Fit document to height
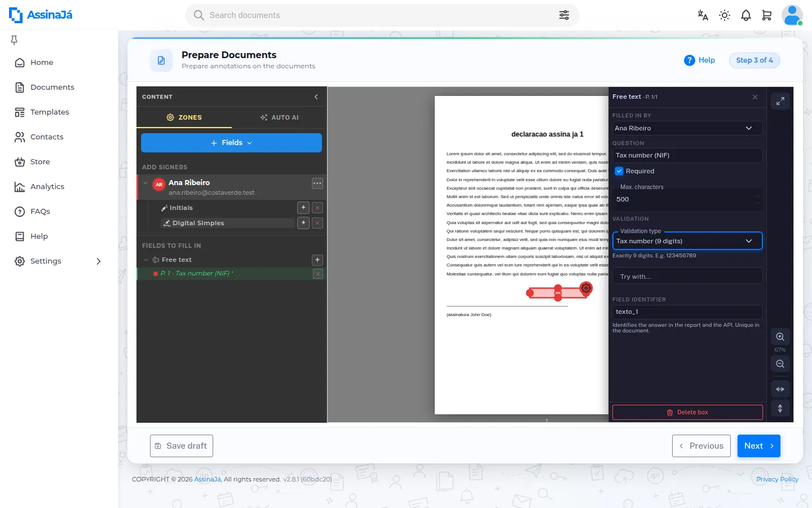Image resolution: width=812 pixels, height=508 pixels. click(780, 408)
